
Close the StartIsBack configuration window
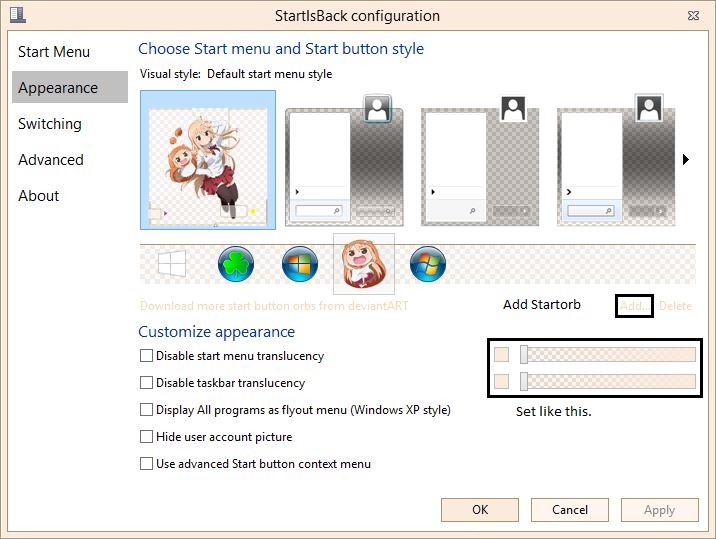[x=693, y=16]
